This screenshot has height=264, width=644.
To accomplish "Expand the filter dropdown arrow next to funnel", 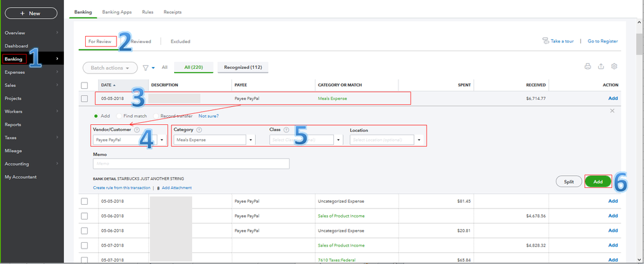I will point(153,68).
